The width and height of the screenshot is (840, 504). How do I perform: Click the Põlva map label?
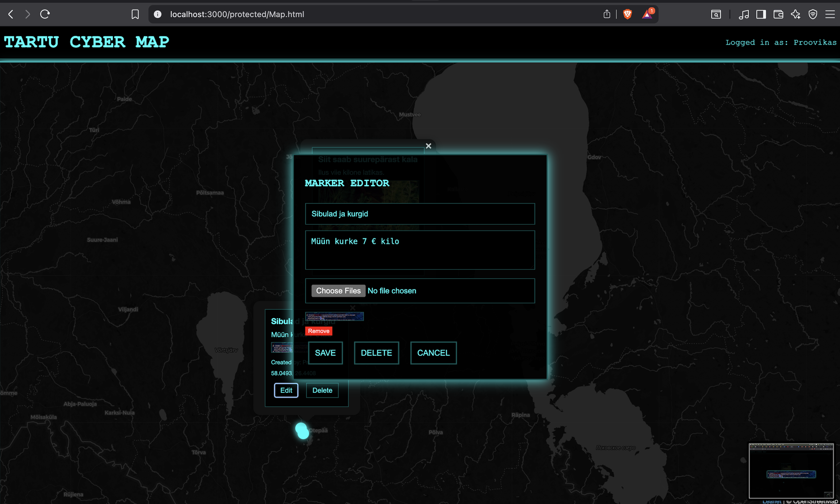[x=436, y=432]
